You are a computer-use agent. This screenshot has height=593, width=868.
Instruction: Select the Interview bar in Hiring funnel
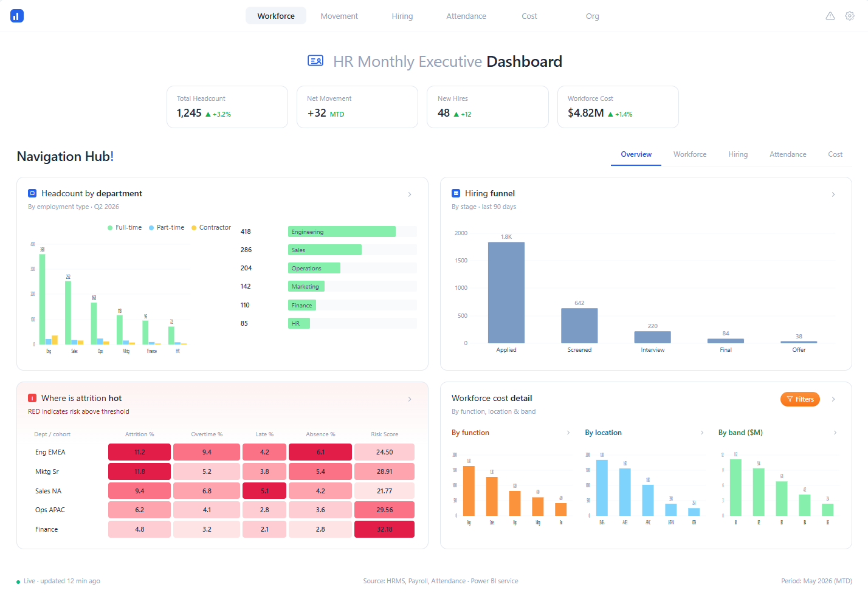coord(653,337)
